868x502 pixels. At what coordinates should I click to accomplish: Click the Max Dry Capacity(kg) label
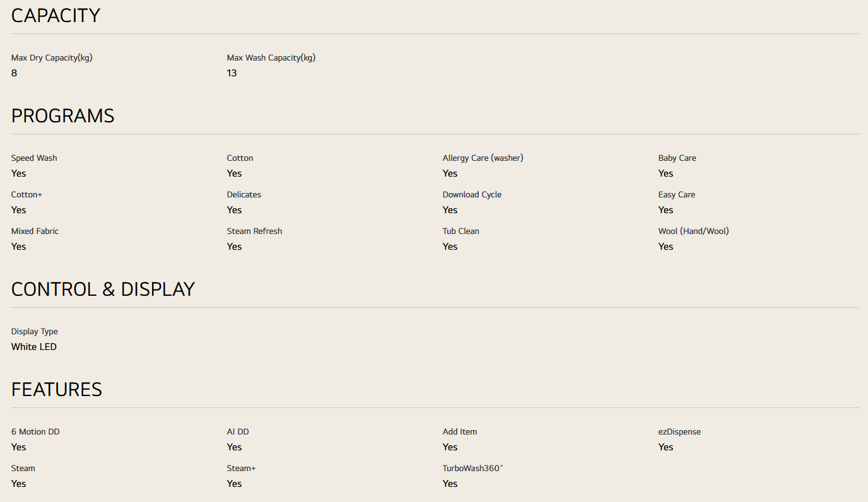[x=52, y=58]
